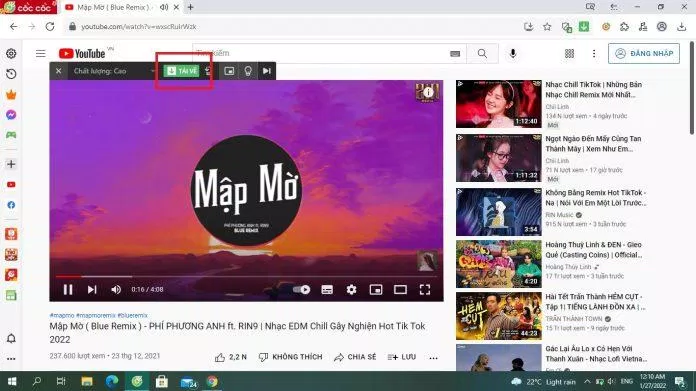
Task: Toggle subtitles in the player
Action: [327, 290]
